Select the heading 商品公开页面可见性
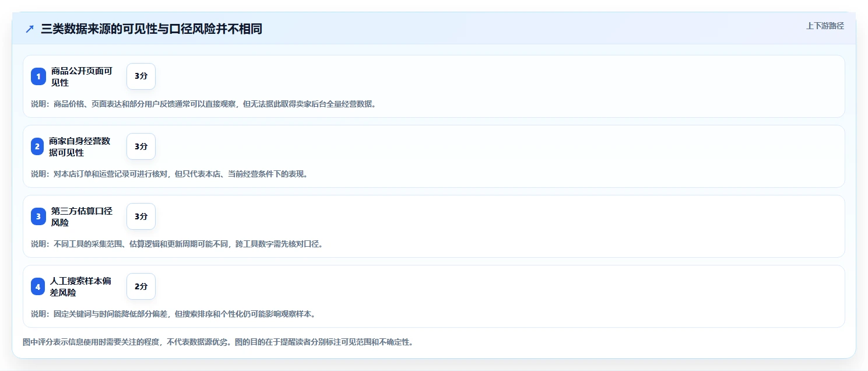The image size is (868, 371). [82, 76]
